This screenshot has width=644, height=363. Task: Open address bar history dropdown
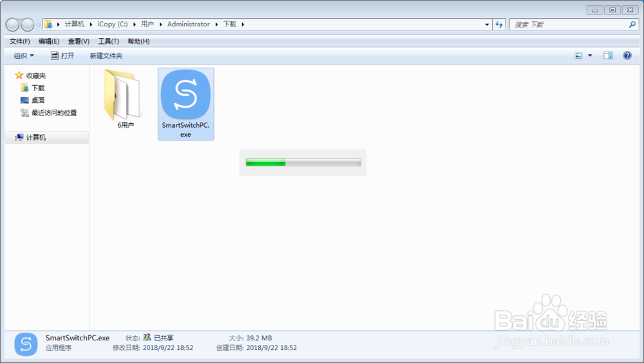point(487,25)
